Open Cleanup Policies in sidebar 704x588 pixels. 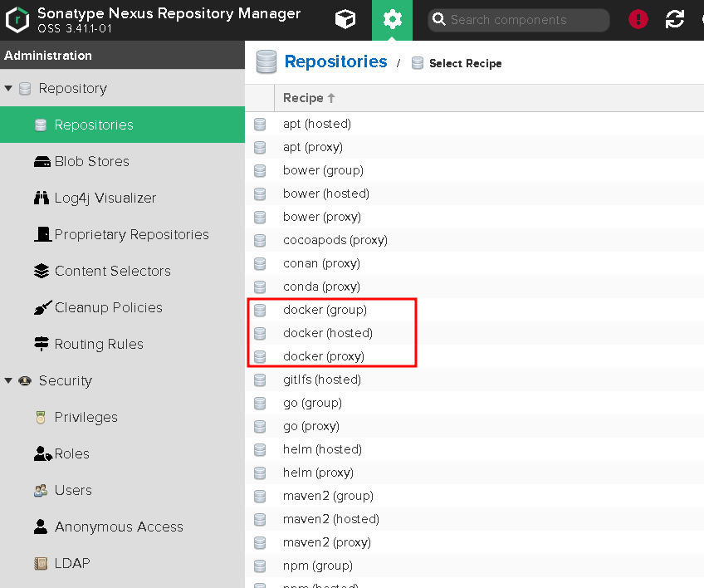tap(122, 307)
